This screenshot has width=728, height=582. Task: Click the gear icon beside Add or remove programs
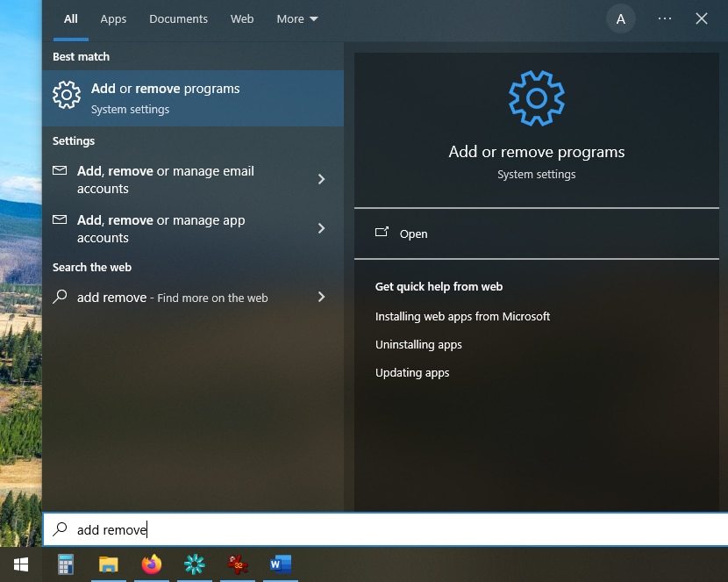click(x=67, y=96)
